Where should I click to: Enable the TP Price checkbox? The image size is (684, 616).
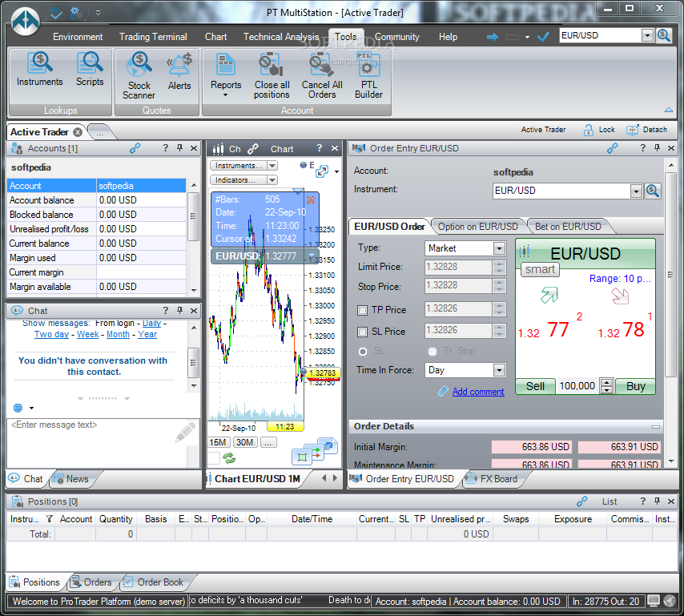[362, 310]
